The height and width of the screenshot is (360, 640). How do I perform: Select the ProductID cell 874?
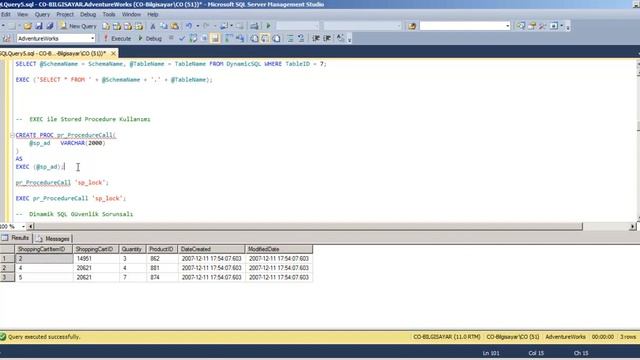tap(162, 278)
